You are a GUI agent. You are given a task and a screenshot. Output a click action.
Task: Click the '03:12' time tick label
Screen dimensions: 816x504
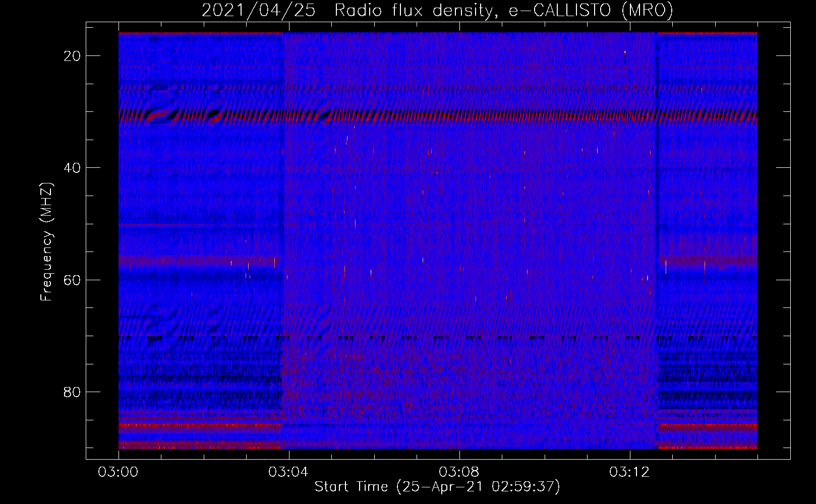tap(629, 472)
